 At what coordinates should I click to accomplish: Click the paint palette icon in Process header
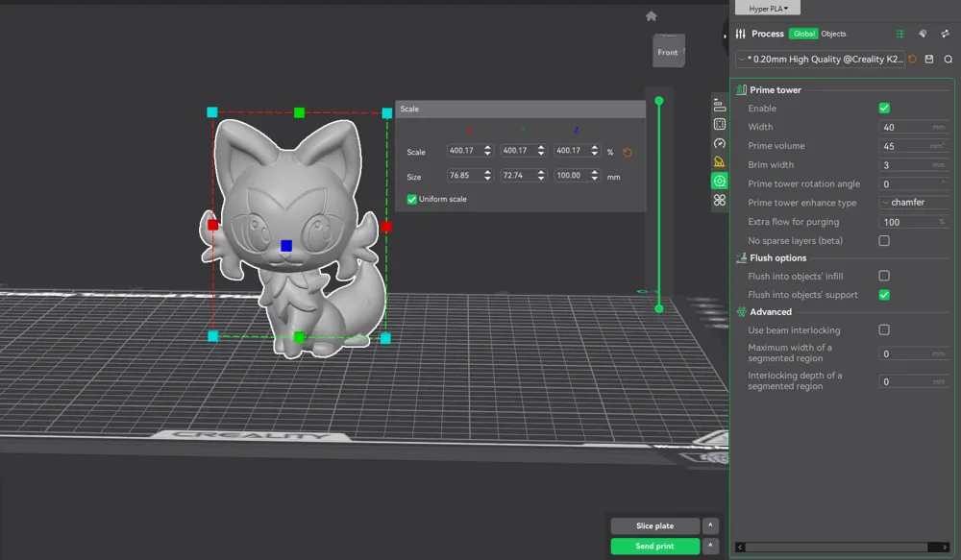923,34
